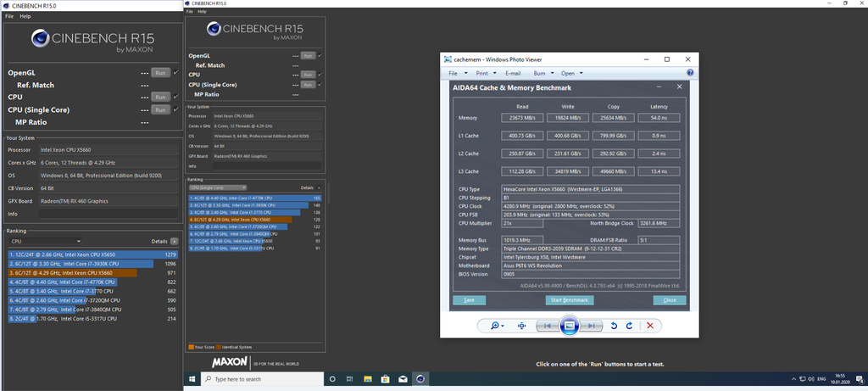Click the Start Benchmark button in AIDA64

(570, 300)
